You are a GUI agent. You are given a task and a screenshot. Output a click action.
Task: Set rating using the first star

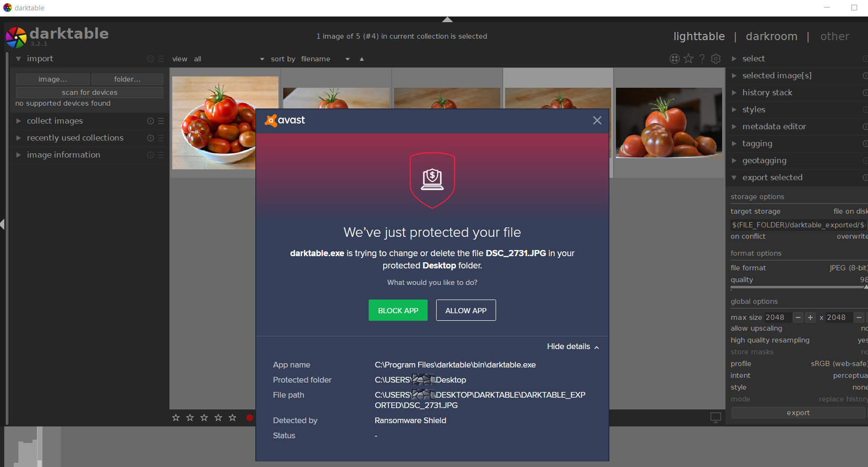(176, 417)
